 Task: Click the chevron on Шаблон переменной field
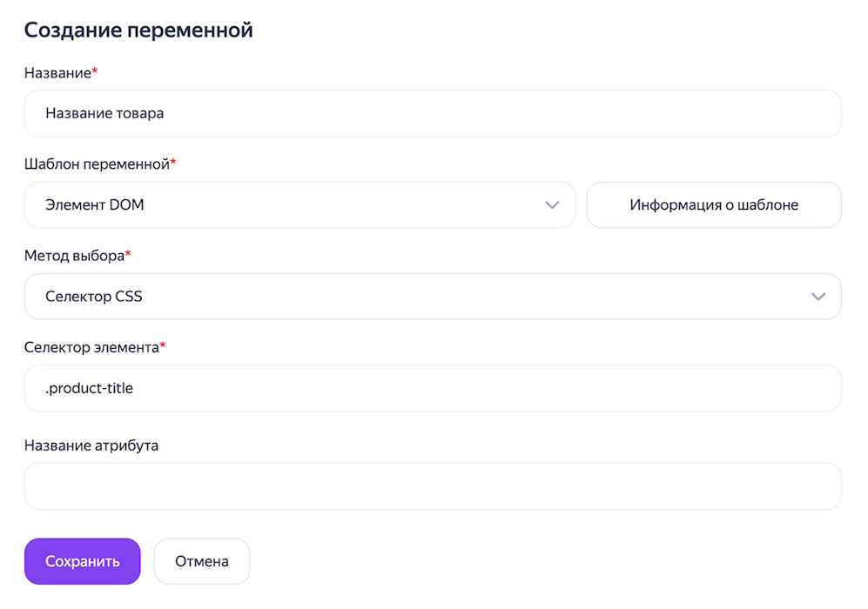(552, 204)
